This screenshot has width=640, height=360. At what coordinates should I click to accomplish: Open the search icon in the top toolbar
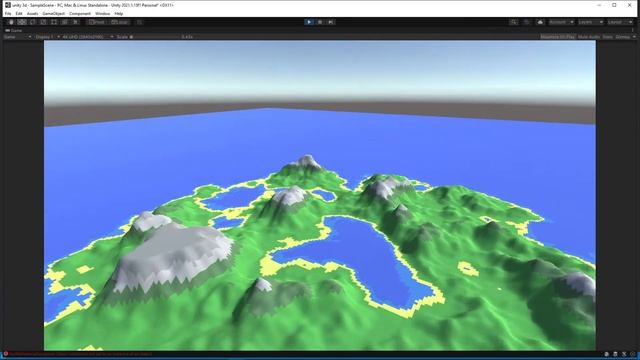(513, 22)
